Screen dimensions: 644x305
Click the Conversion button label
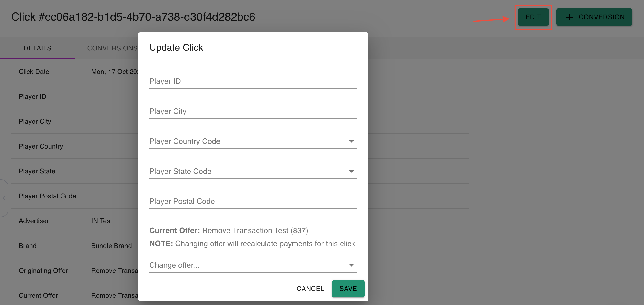coord(601,17)
